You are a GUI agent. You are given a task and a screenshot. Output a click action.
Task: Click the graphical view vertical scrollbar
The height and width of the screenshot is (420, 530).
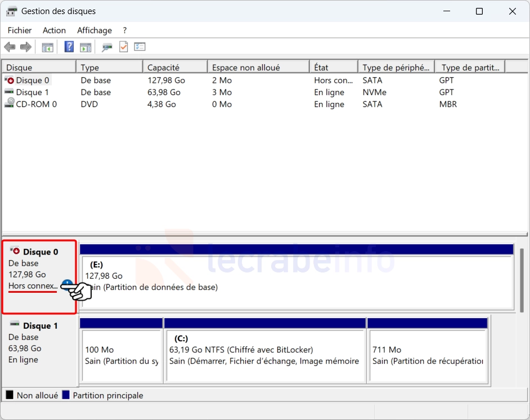(x=521, y=282)
